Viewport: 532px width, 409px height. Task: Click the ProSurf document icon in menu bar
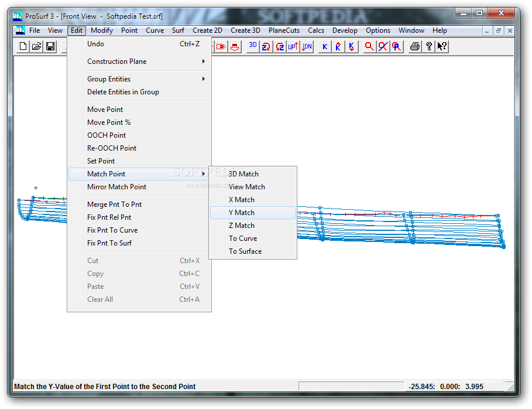click(x=20, y=30)
